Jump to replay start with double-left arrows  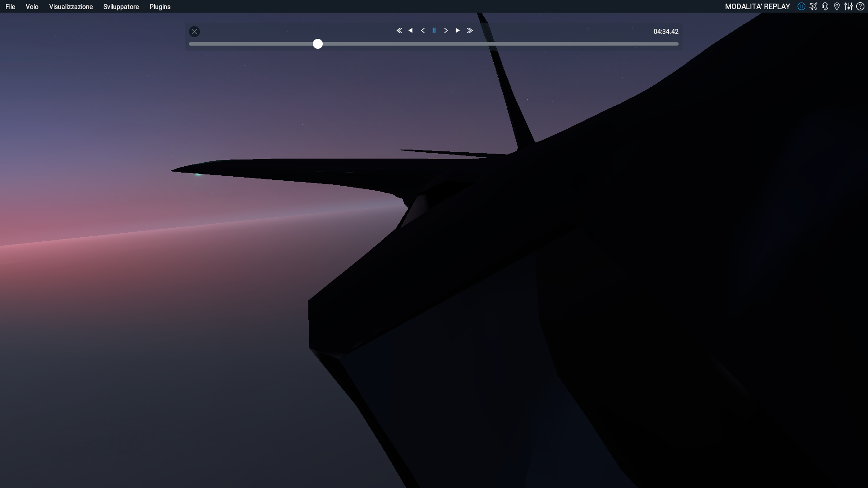tap(399, 31)
